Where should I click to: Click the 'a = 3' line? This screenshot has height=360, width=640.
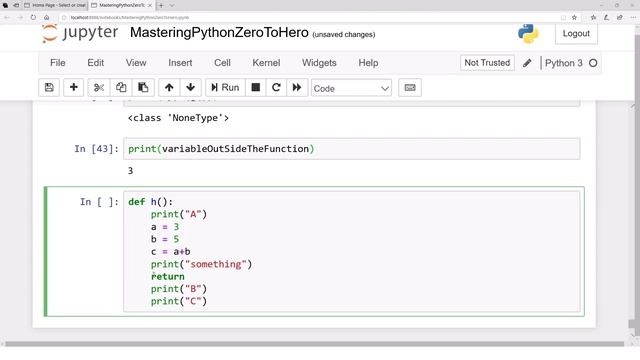[165, 227]
